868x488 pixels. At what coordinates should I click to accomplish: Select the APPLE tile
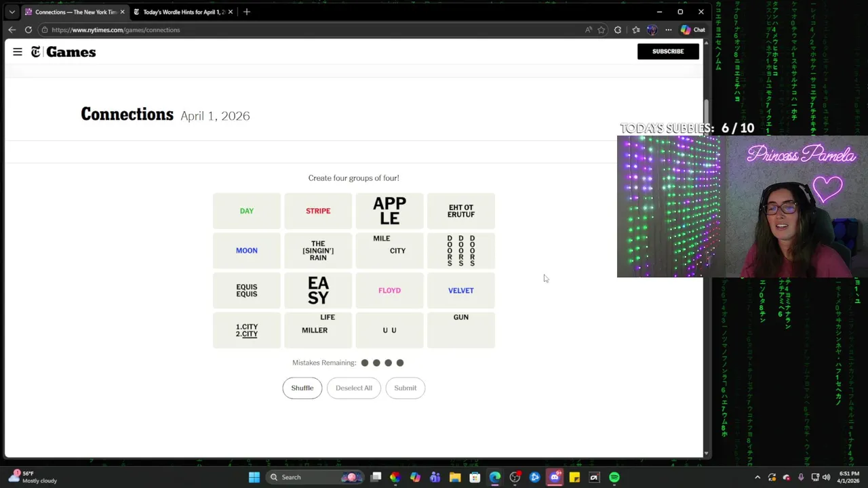[389, 211]
